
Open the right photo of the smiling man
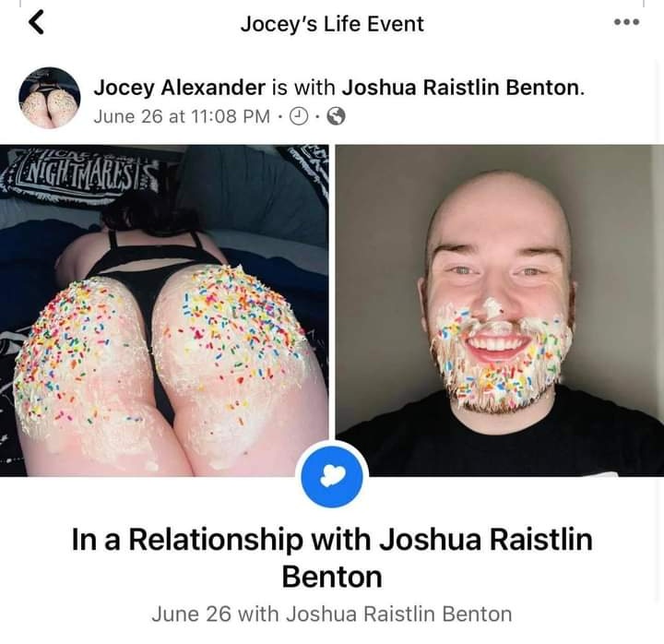point(500,311)
